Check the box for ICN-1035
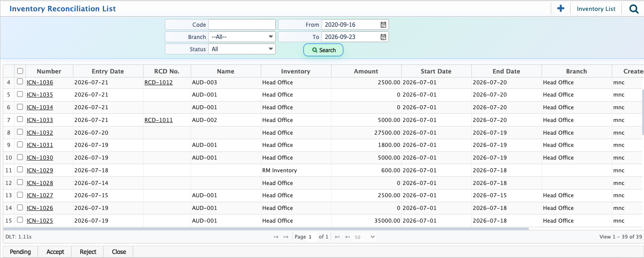Image resolution: width=644 pixels, height=258 pixels. click(x=20, y=94)
